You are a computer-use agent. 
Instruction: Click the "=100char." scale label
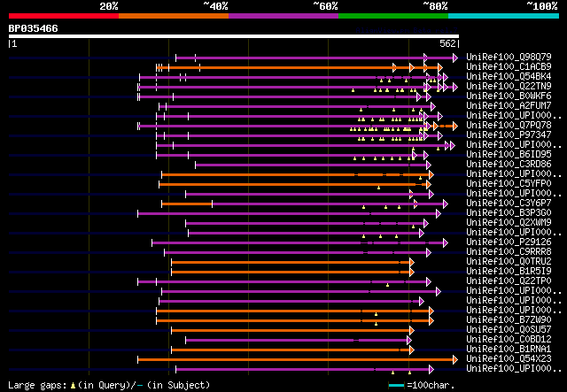point(431,385)
